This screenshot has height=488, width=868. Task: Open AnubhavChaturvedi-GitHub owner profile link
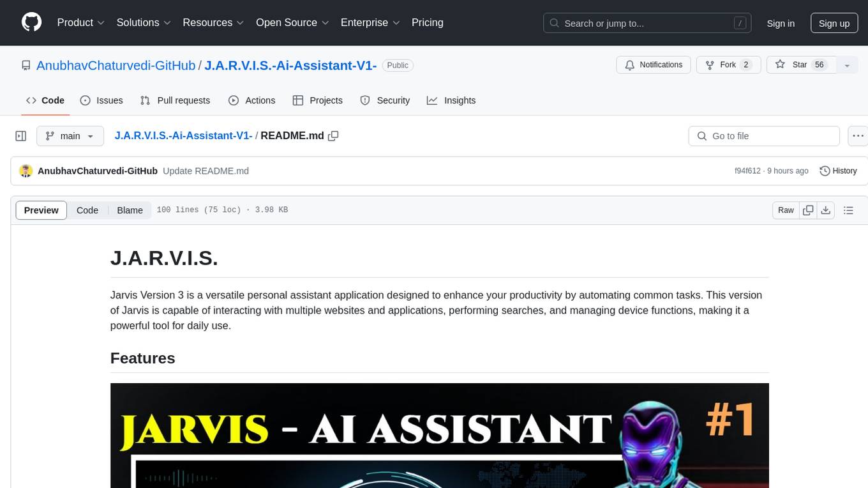coord(116,65)
